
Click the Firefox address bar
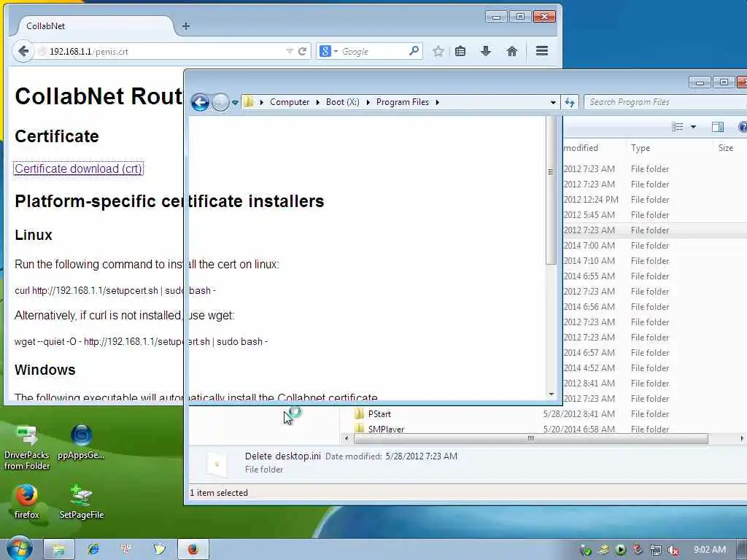(162, 51)
